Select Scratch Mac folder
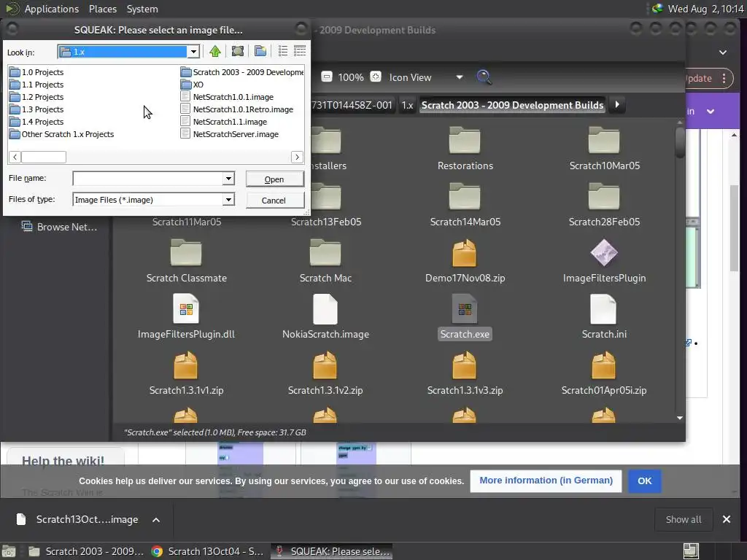 (325, 262)
